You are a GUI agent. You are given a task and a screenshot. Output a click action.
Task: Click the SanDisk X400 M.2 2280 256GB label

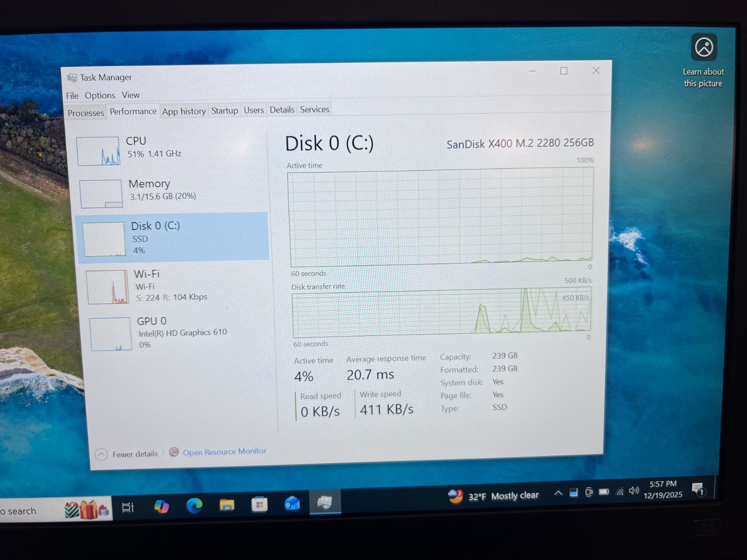click(x=520, y=143)
